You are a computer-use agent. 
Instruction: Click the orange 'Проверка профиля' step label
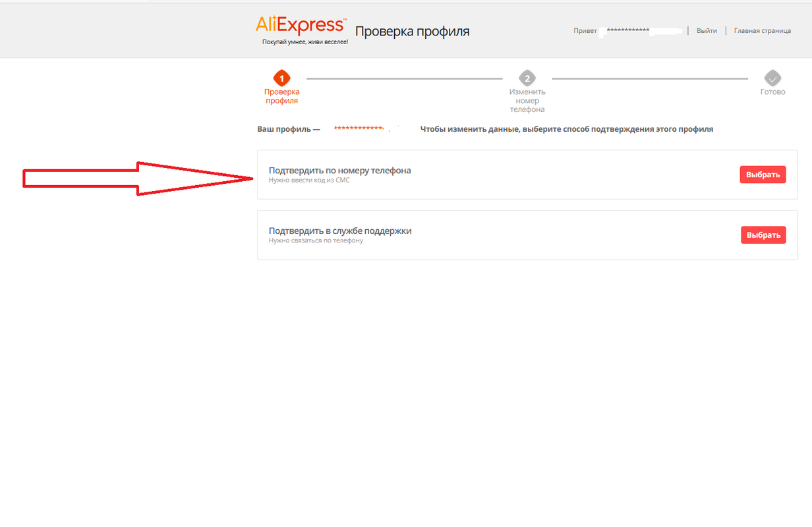[281, 96]
